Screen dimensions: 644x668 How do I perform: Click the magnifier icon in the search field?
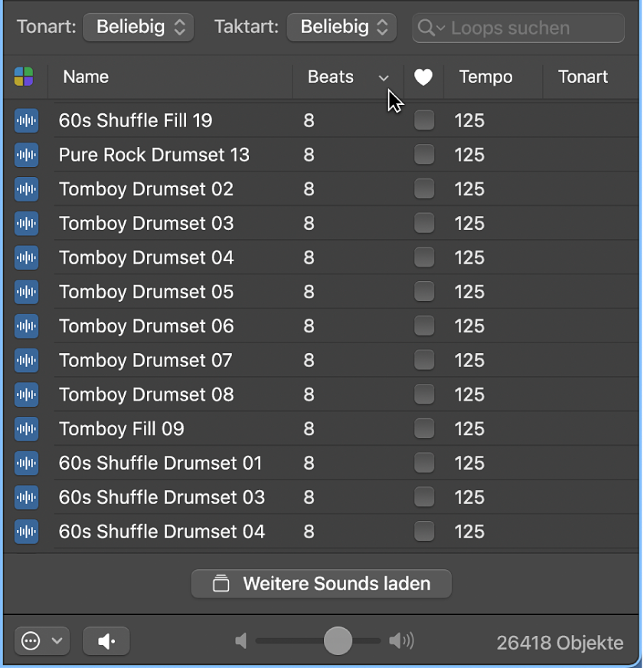click(x=426, y=28)
